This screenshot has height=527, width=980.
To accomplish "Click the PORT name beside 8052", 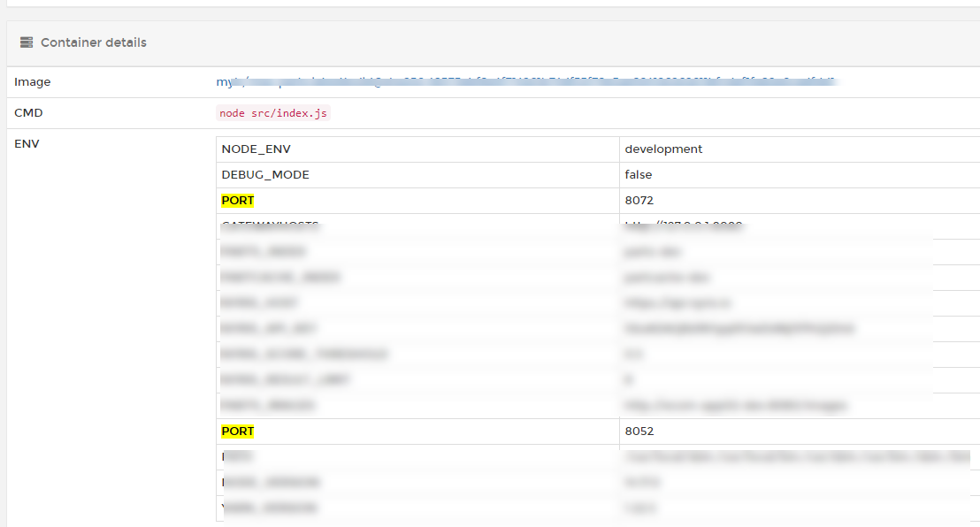I will tap(238, 432).
